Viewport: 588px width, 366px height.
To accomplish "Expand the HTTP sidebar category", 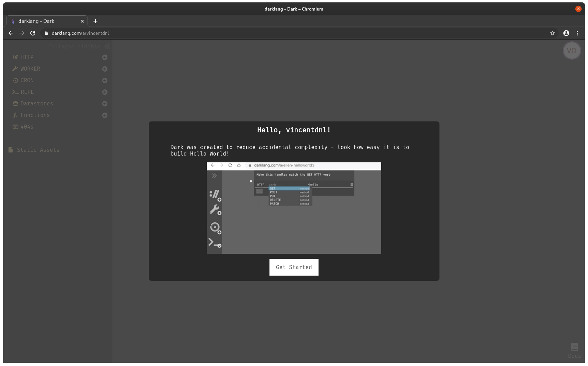I will (x=23, y=57).
